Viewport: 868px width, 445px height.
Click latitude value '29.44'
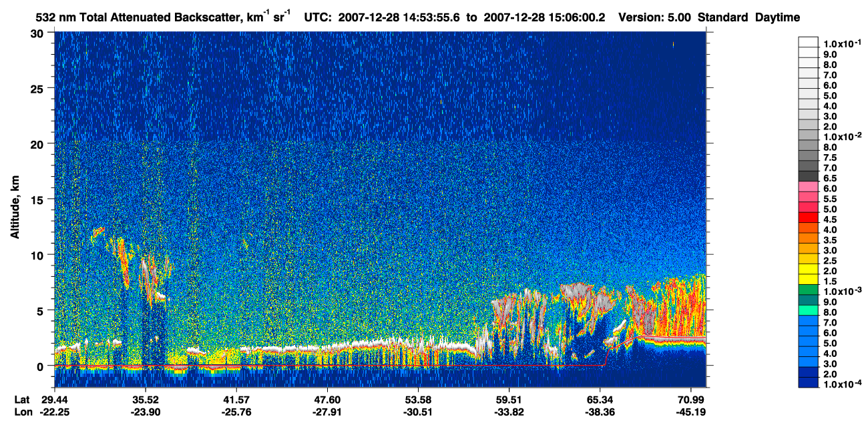click(56, 399)
